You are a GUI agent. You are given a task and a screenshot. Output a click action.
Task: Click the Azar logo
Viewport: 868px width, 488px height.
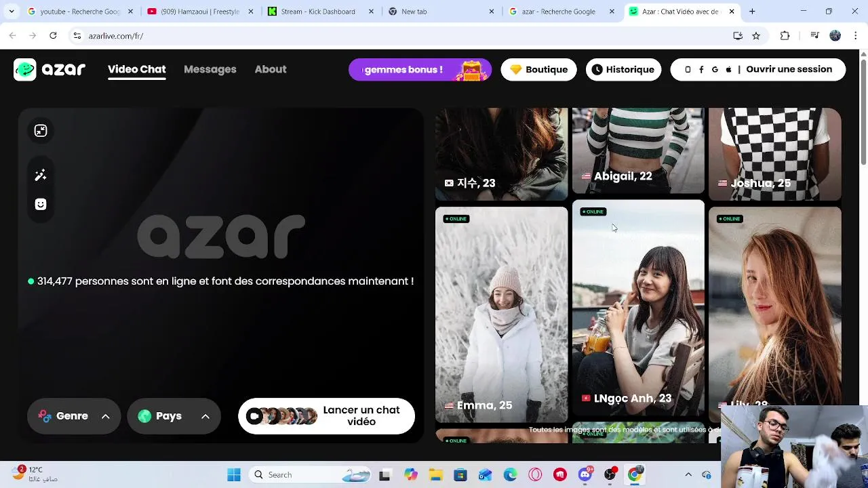point(50,69)
